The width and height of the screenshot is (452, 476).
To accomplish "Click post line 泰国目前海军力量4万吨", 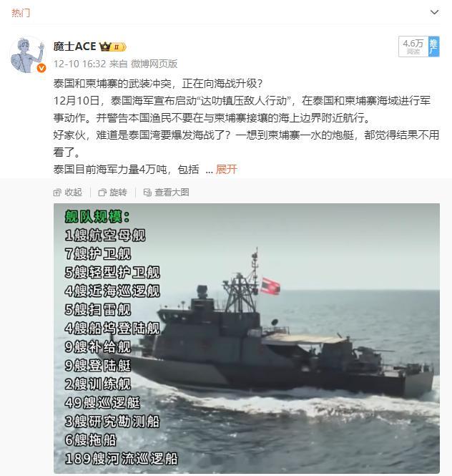I will [x=126, y=169].
